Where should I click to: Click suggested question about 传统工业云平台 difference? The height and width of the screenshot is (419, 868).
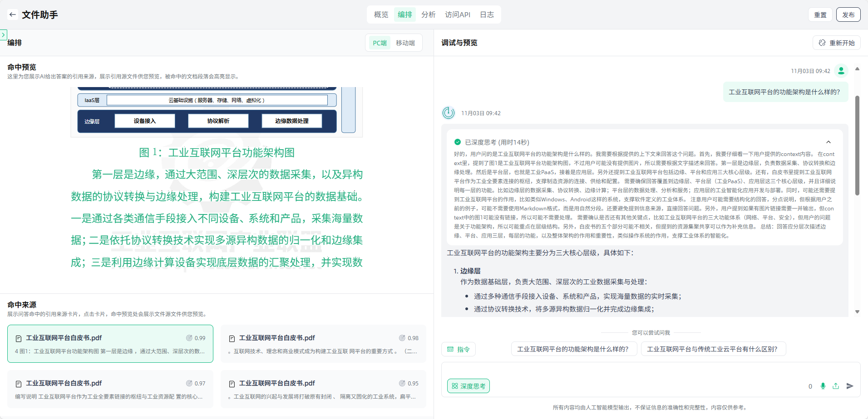point(713,349)
